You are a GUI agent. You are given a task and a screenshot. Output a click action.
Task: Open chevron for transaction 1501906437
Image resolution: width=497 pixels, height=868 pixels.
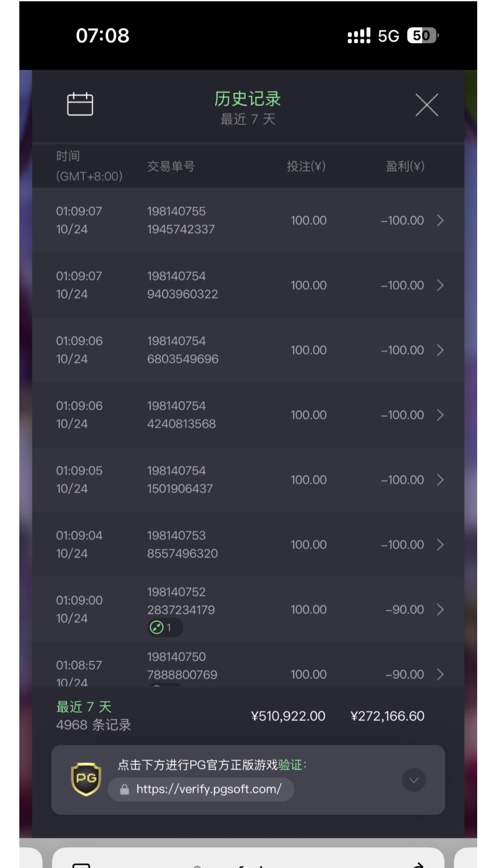pyautogui.click(x=440, y=480)
